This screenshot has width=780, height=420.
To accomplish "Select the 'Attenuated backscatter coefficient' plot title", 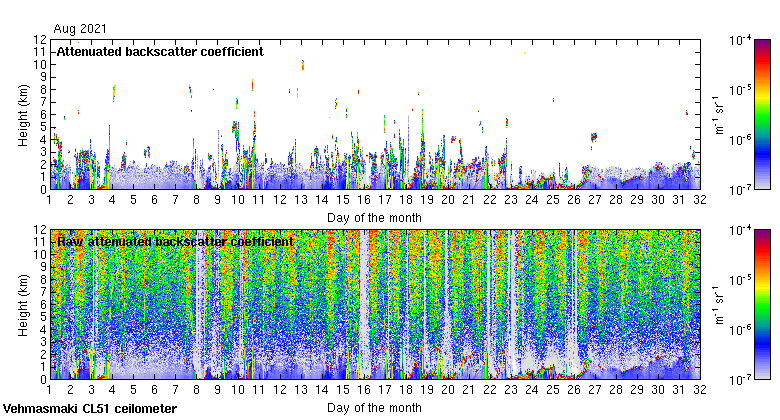I will pyautogui.click(x=160, y=51).
